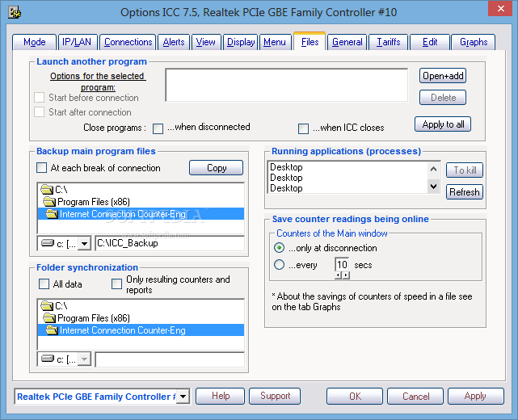
Task: Switch to the General tab
Action: (347, 42)
